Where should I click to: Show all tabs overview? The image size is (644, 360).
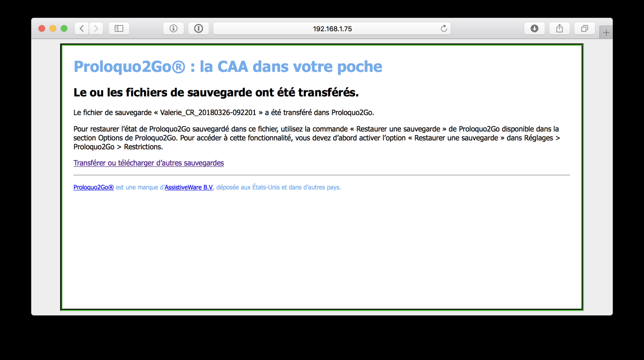click(x=584, y=28)
